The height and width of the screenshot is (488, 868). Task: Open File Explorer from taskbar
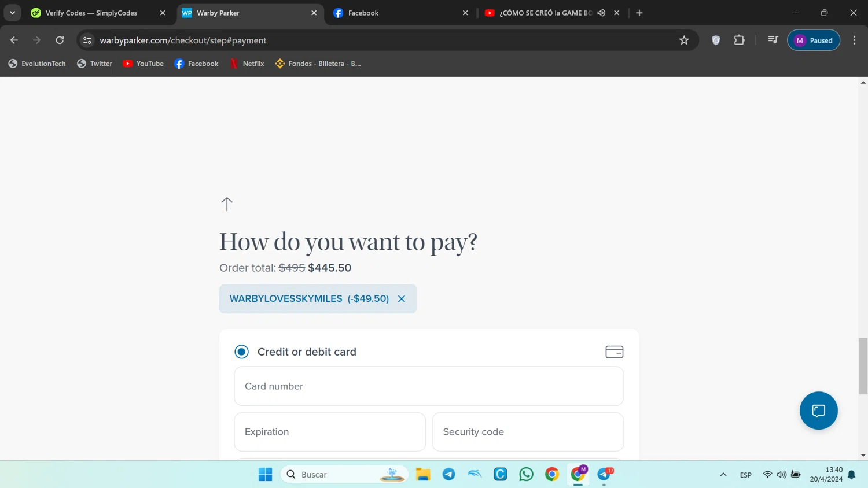pos(423,474)
